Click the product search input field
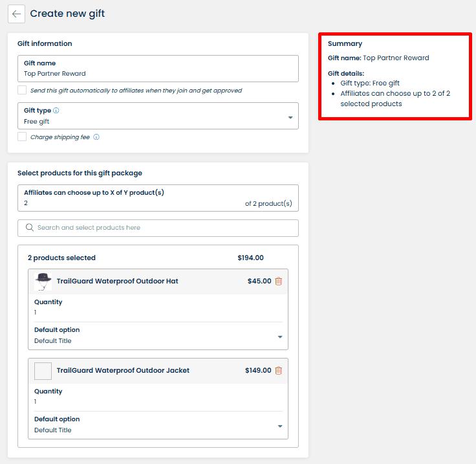The image size is (476, 464). click(162, 228)
